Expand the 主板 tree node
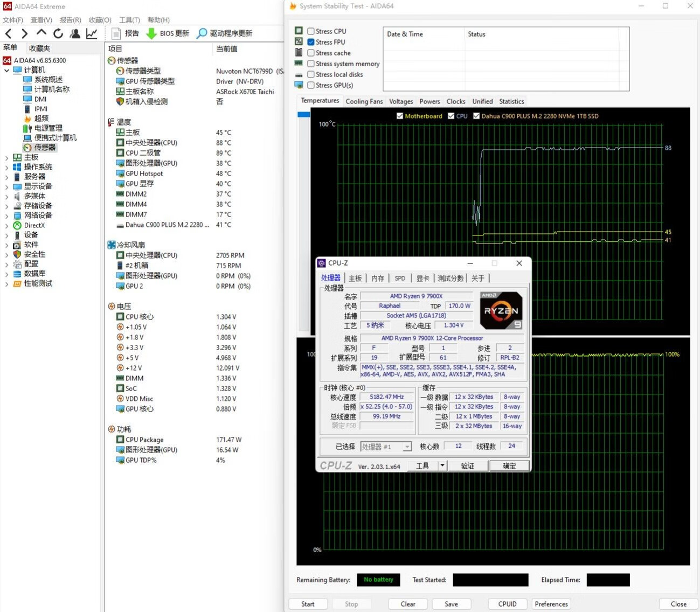Image resolution: width=700 pixels, height=612 pixels. pyautogui.click(x=6, y=157)
